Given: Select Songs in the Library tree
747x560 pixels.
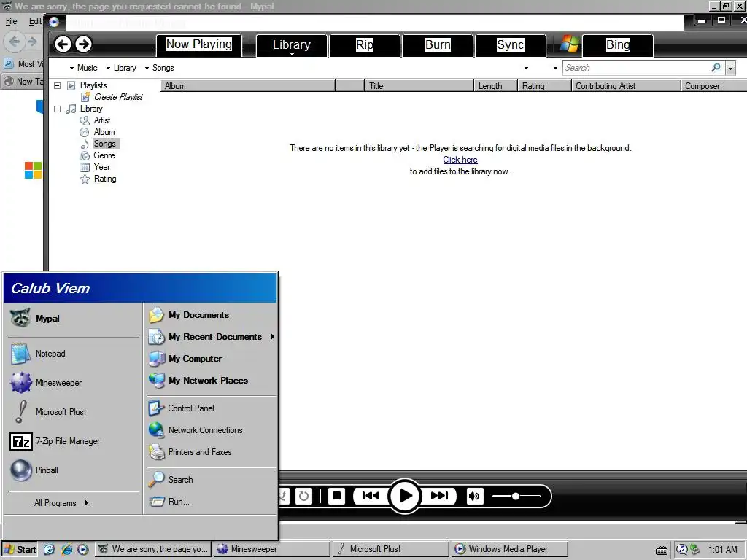Looking at the screenshot, I should click(104, 144).
